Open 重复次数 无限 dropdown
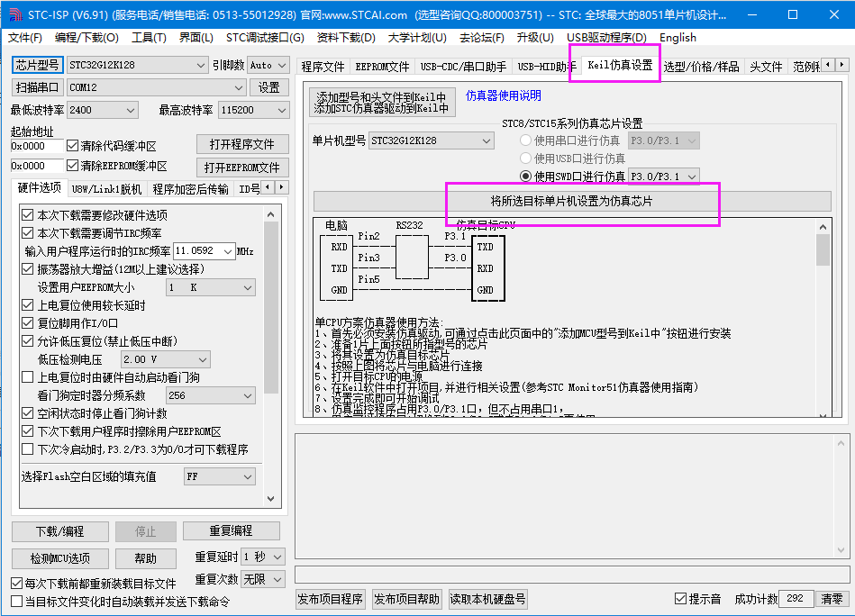The height and width of the screenshot is (616, 855). 262,579
